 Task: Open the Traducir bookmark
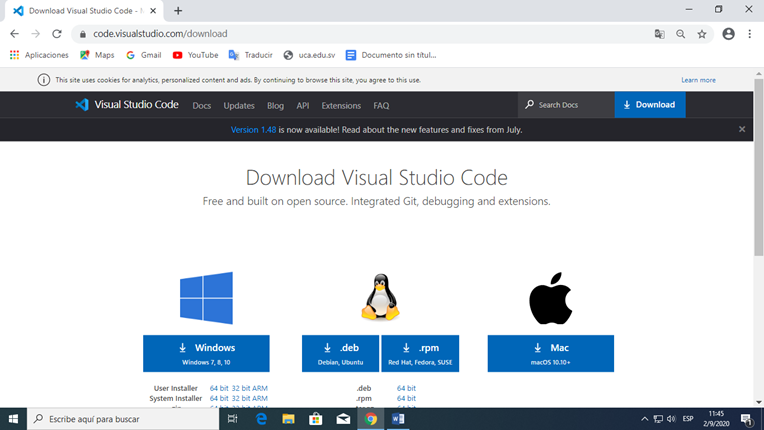(x=250, y=55)
